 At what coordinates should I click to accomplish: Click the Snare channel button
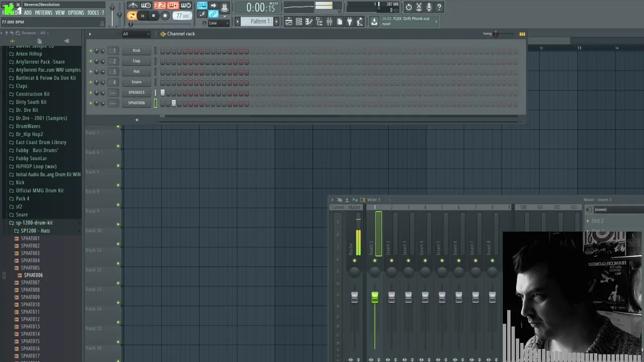(x=136, y=82)
